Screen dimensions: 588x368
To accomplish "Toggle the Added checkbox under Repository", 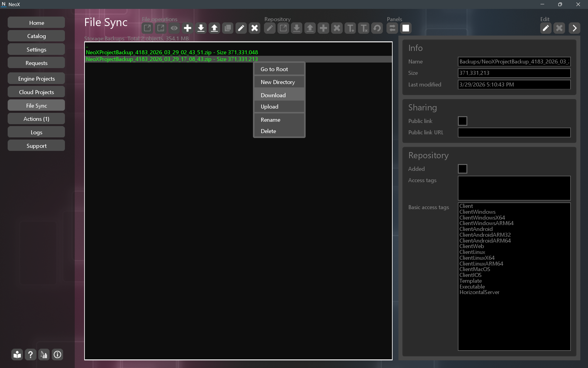I will [x=462, y=169].
